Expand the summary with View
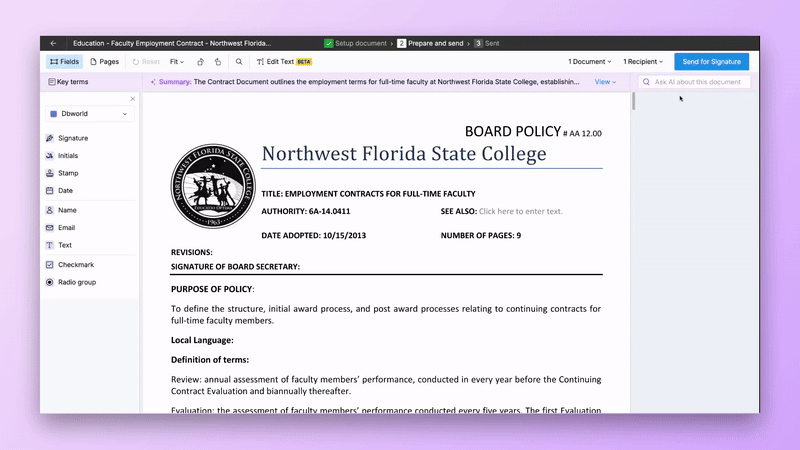Screen dimensions: 800x450 point(605,82)
